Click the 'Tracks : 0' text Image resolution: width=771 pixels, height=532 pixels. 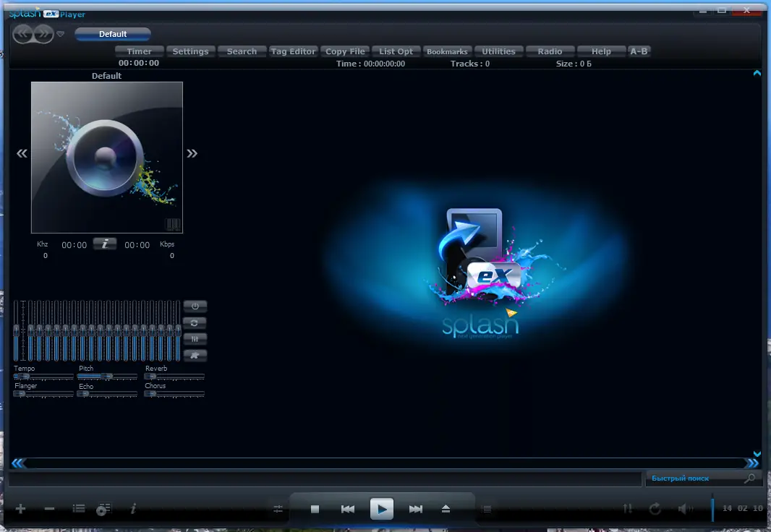click(x=470, y=64)
